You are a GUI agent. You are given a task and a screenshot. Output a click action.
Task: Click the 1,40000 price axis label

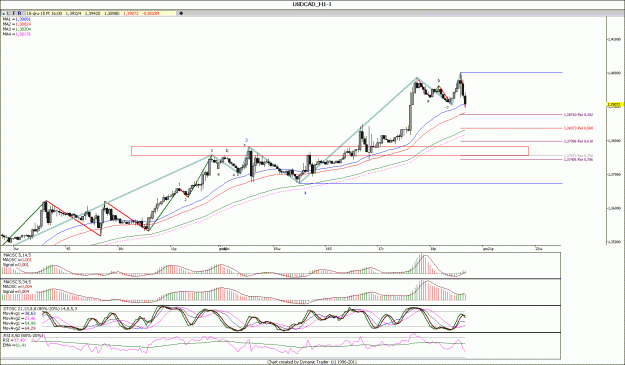[x=615, y=73]
